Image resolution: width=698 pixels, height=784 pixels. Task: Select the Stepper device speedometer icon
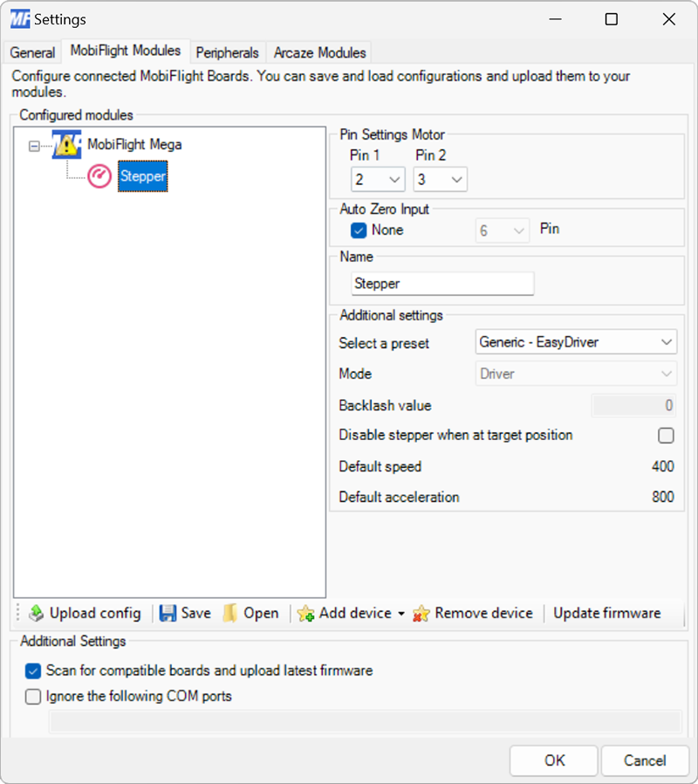99,175
